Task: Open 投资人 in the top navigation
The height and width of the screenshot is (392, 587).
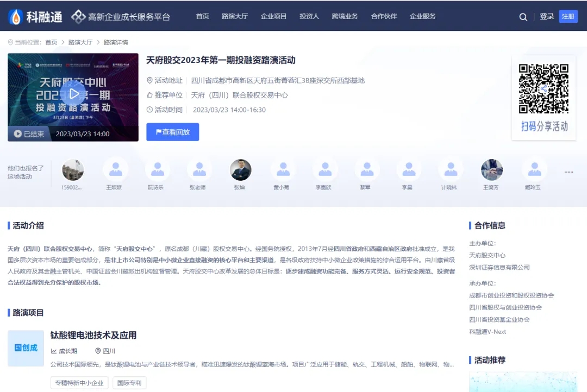Action: click(309, 16)
